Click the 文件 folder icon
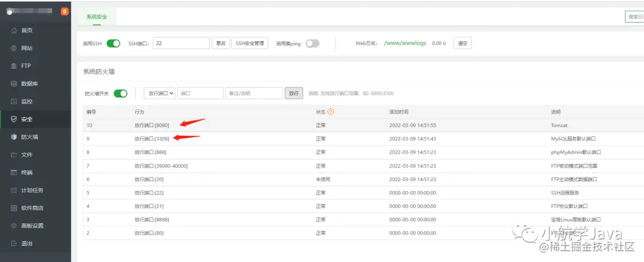The image size is (644, 262). tap(14, 155)
